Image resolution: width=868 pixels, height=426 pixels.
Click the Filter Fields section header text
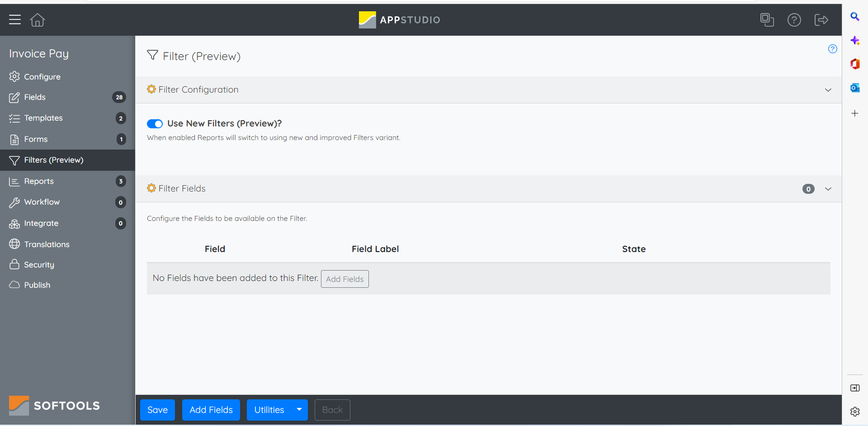click(x=182, y=188)
